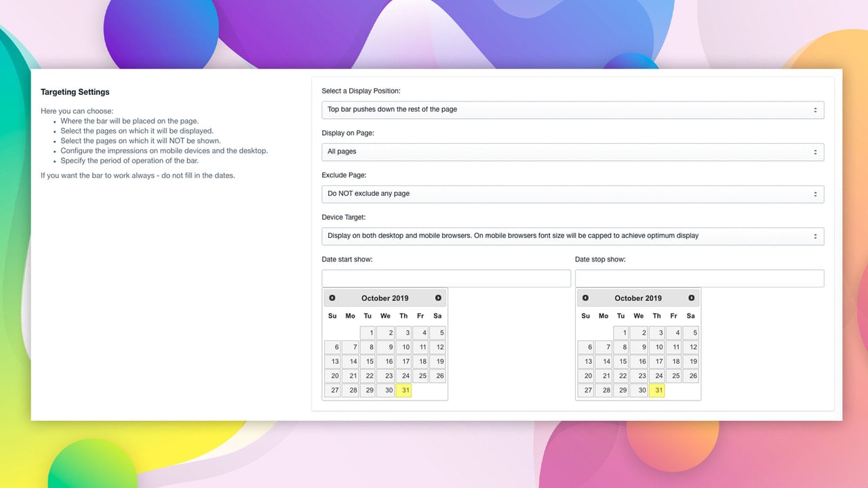This screenshot has width=868, height=488.
Task: Click the Device Target label
Action: (x=344, y=218)
